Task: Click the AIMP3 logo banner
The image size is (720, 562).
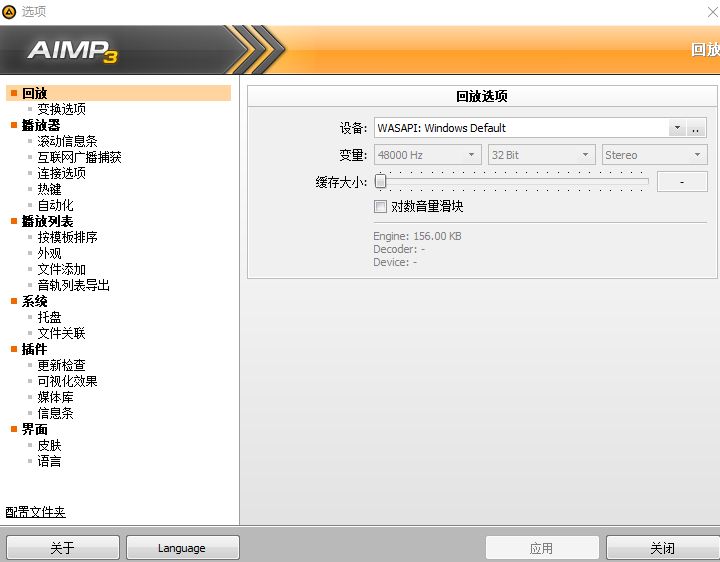Action: [73, 51]
